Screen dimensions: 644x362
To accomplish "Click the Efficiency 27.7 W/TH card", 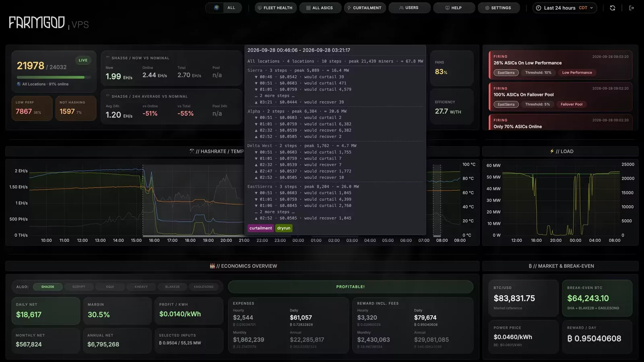I will tap(452, 107).
